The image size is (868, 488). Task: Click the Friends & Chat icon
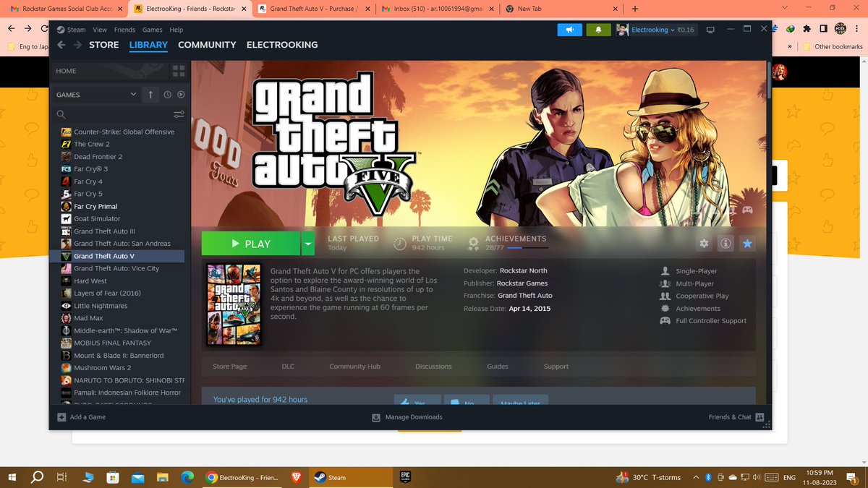(759, 417)
